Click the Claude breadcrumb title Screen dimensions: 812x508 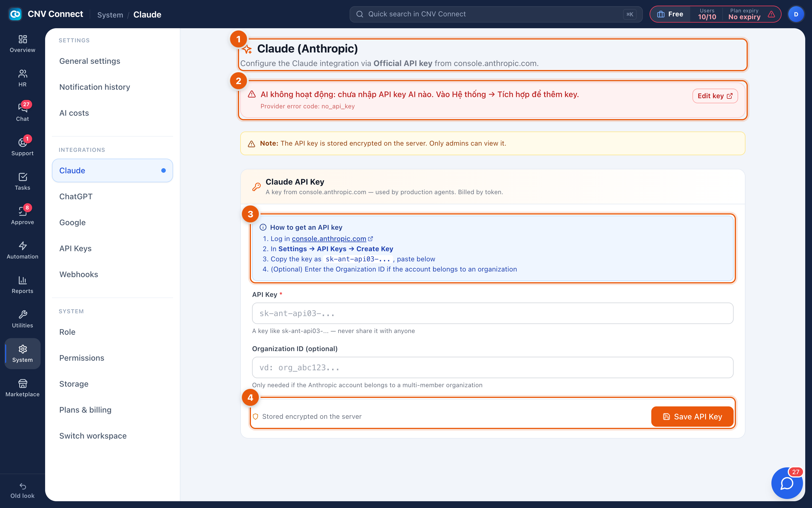[147, 15]
